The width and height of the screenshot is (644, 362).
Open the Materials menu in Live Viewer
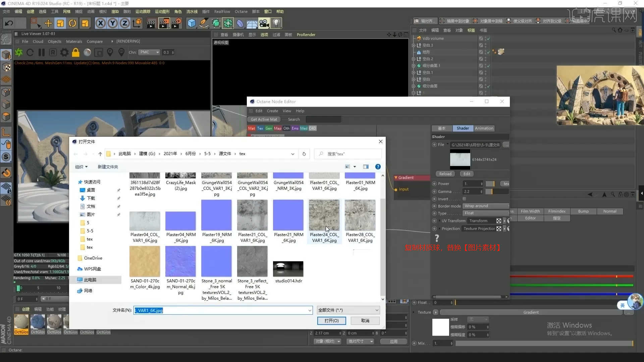[74, 41]
